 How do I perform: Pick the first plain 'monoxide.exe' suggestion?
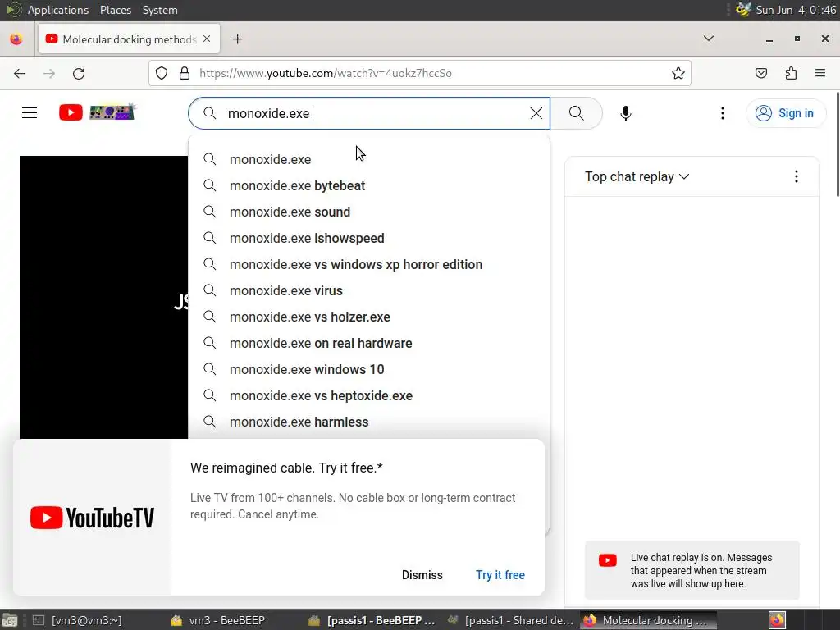point(368,160)
